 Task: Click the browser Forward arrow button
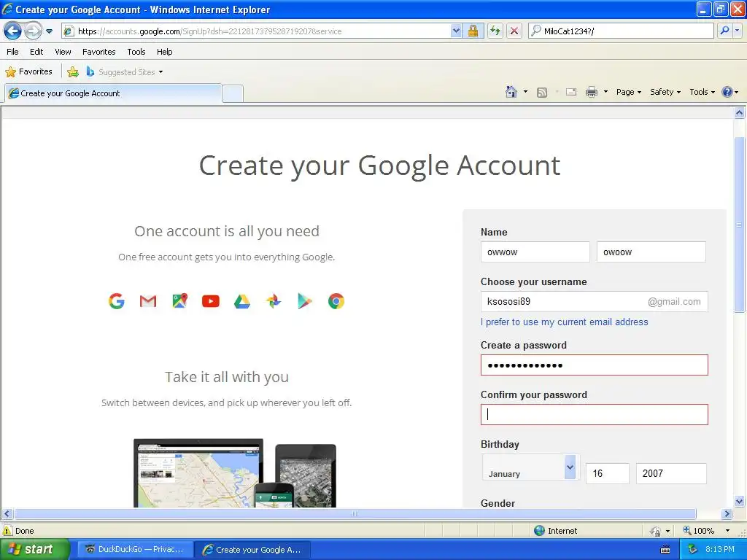tap(33, 31)
